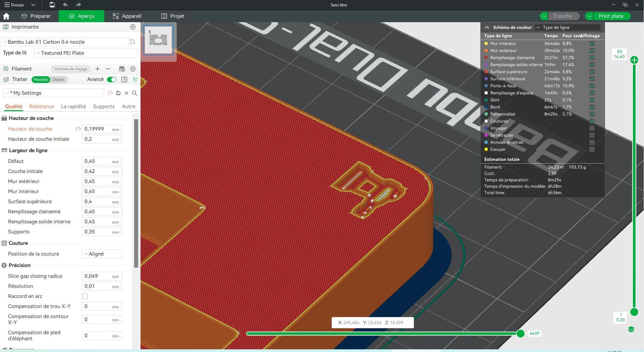Show Voyager travel moves in legend

coord(592,128)
